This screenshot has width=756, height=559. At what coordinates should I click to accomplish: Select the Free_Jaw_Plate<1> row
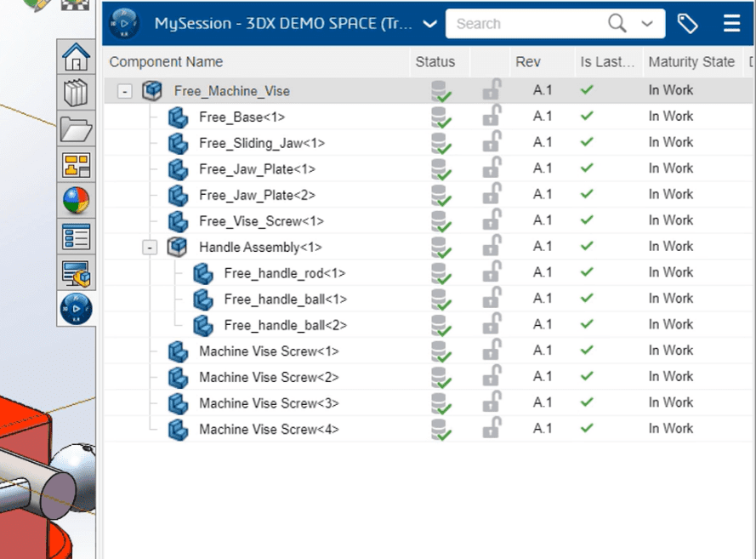click(429, 168)
